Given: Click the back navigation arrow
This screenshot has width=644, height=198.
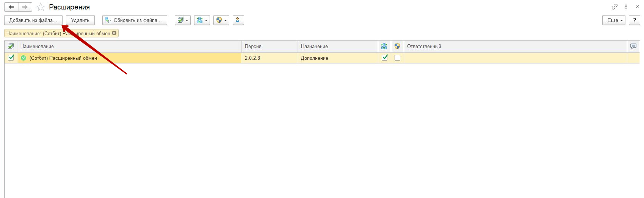Looking at the screenshot, I should [11, 7].
